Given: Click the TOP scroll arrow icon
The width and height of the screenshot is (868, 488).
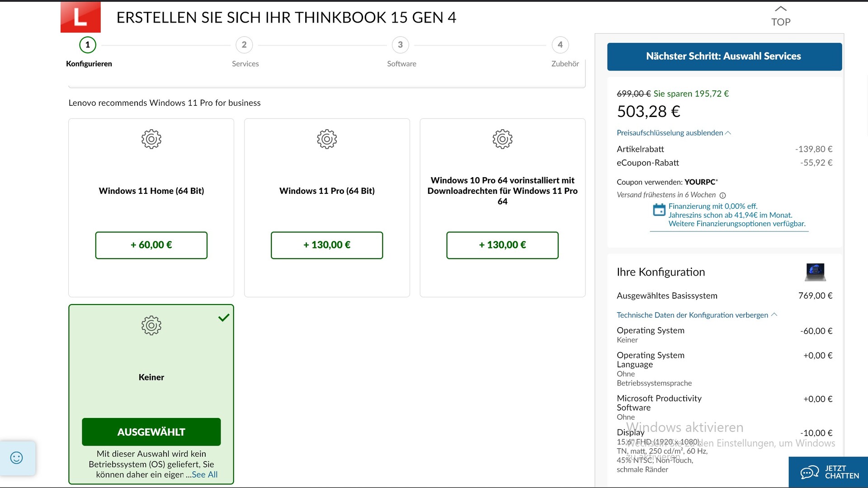Looking at the screenshot, I should [781, 9].
